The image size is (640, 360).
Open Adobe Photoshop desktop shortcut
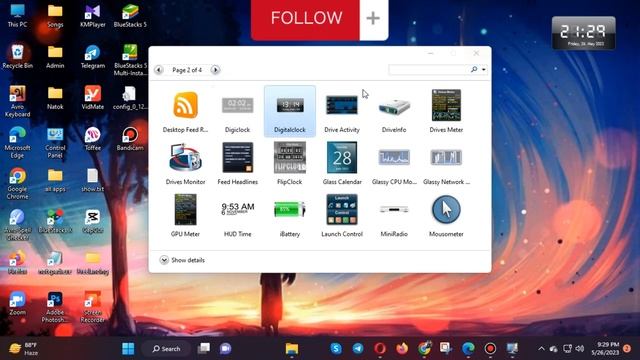tap(55, 307)
